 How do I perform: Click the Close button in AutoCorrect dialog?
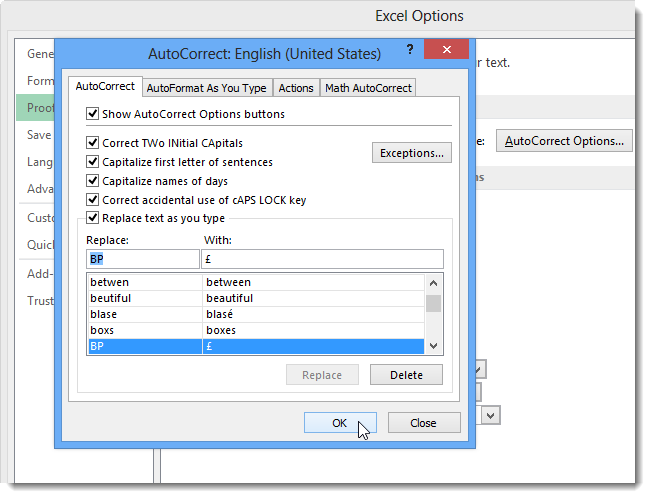click(424, 423)
